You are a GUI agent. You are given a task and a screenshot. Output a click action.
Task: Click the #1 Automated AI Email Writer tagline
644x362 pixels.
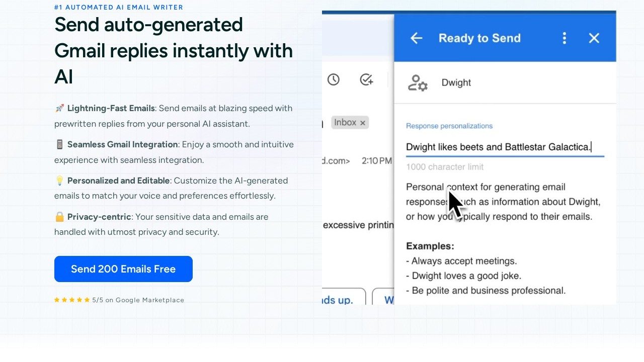coord(119,8)
